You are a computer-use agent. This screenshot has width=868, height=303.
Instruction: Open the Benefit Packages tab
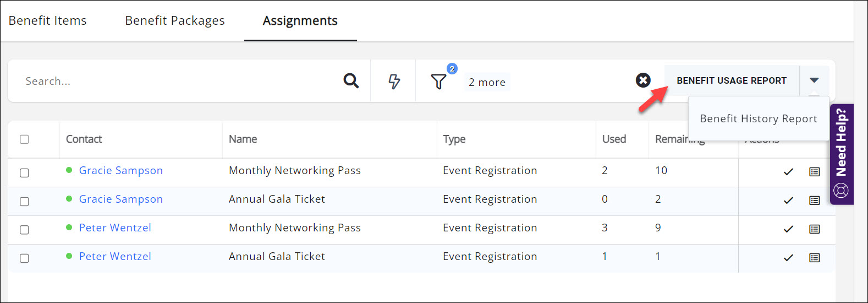coord(175,20)
